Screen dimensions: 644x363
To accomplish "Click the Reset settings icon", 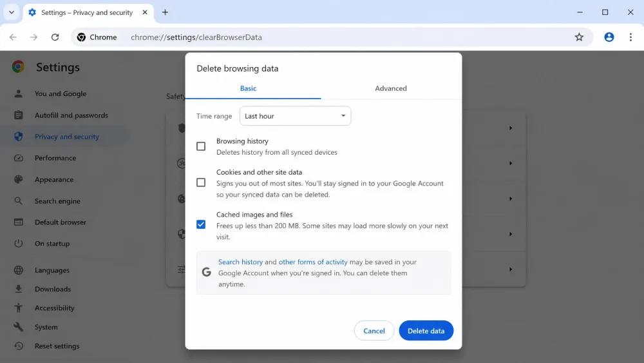I will (19, 346).
